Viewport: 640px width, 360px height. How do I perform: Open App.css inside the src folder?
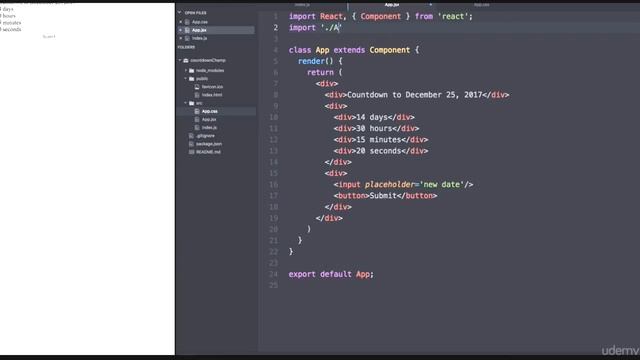click(x=209, y=111)
